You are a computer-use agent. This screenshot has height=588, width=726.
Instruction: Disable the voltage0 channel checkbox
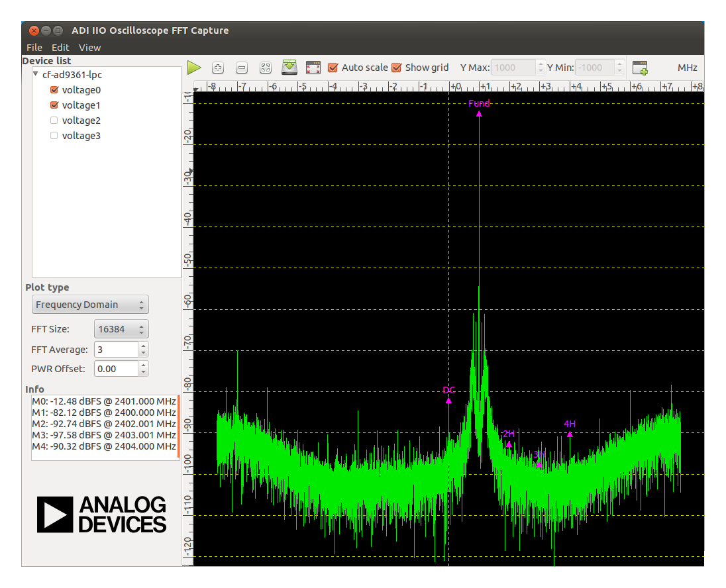54,89
